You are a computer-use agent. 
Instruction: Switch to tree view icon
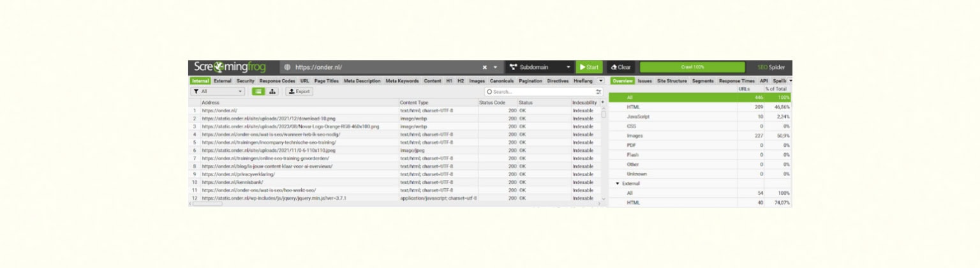coord(273,92)
